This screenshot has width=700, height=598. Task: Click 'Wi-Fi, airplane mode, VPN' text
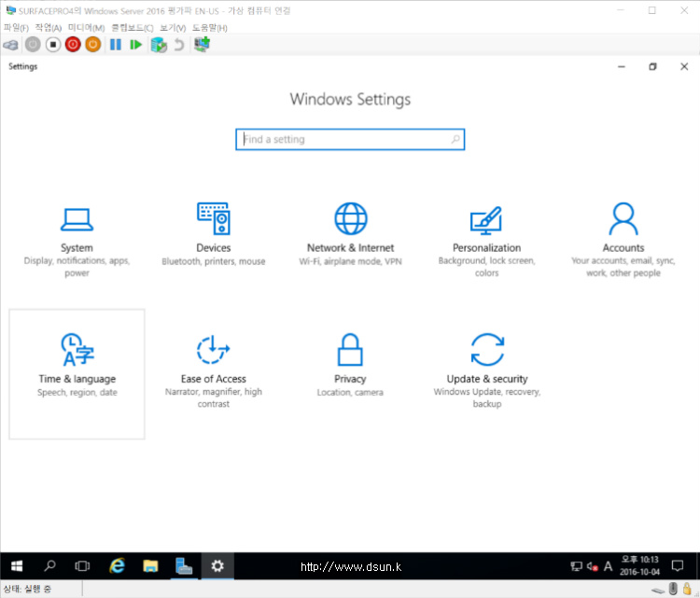[x=350, y=261]
